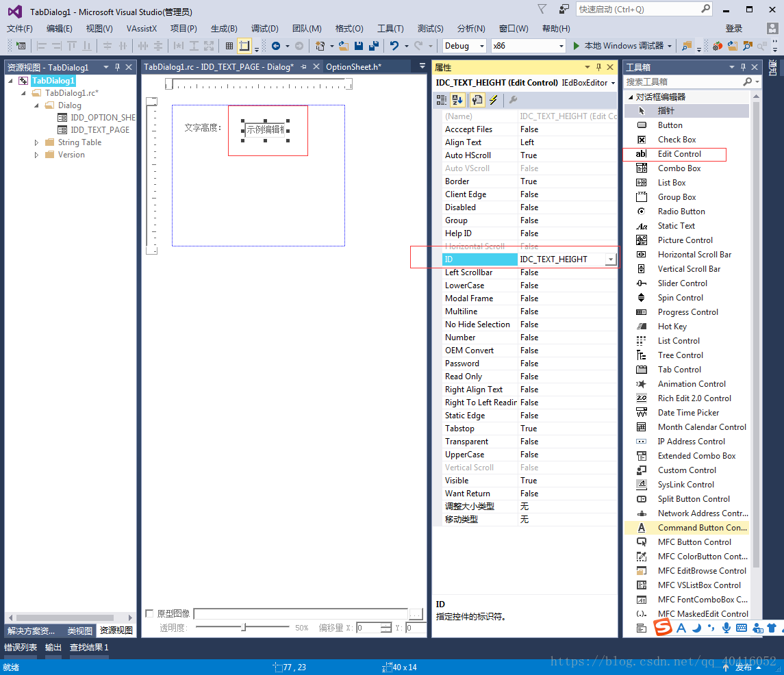Select the Date Time Picker tool
The image size is (784, 675).
tap(688, 413)
